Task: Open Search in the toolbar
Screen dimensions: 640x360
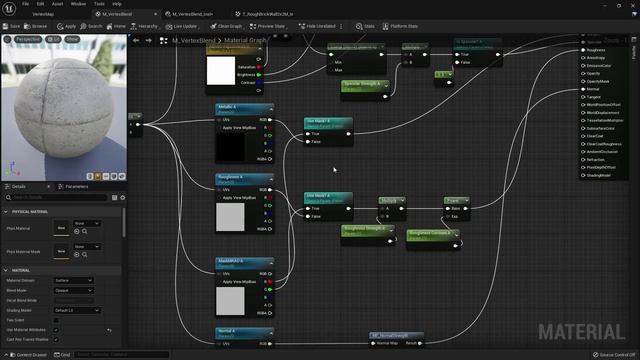Action: click(91, 26)
